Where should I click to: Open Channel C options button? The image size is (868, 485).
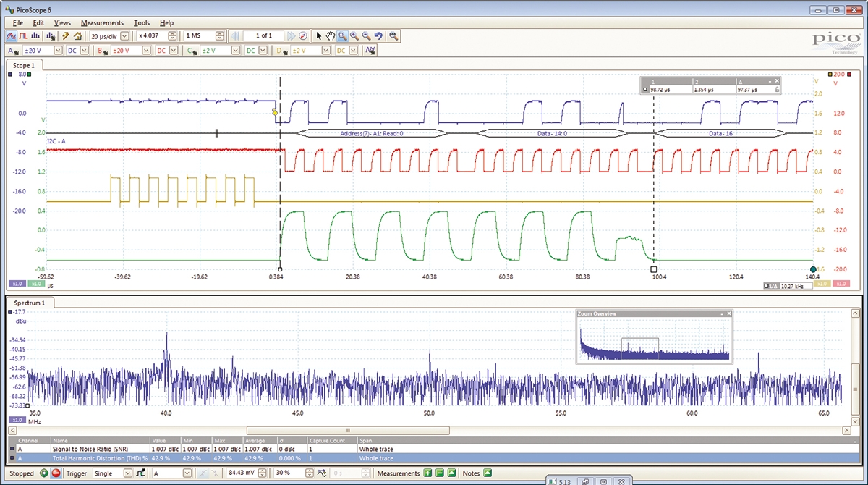[192, 51]
